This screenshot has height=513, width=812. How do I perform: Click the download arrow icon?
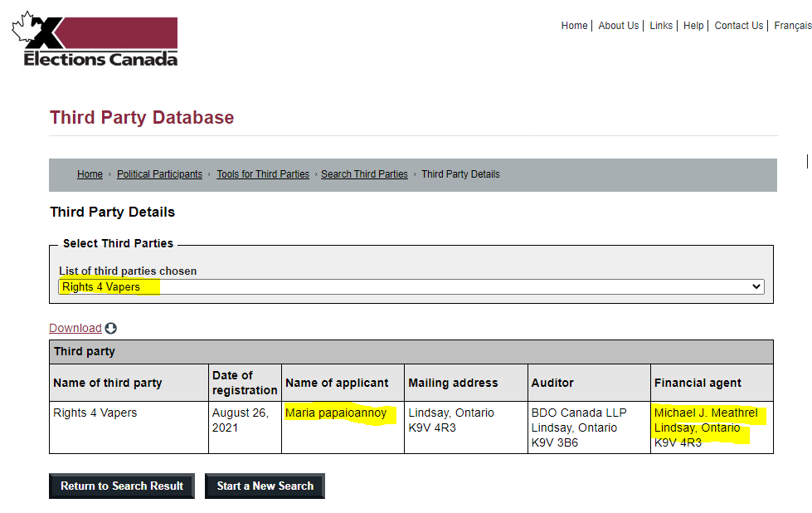111,329
